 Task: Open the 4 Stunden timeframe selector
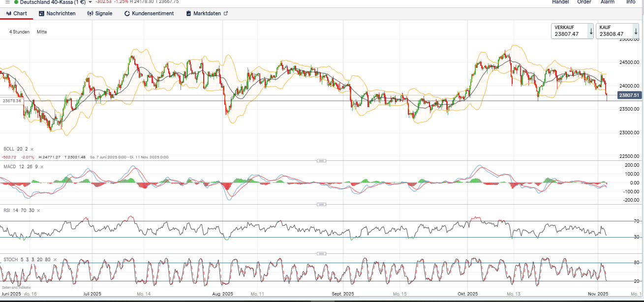click(20, 32)
